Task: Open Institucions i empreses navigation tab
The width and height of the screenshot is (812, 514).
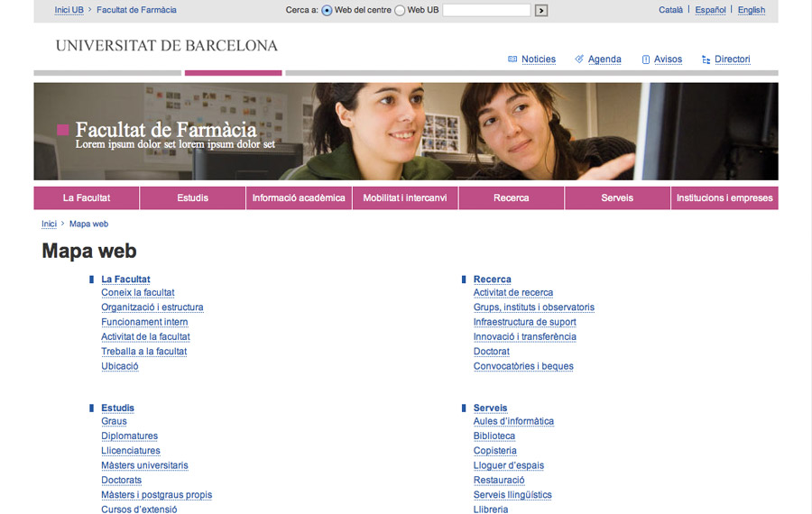Action: point(724,197)
